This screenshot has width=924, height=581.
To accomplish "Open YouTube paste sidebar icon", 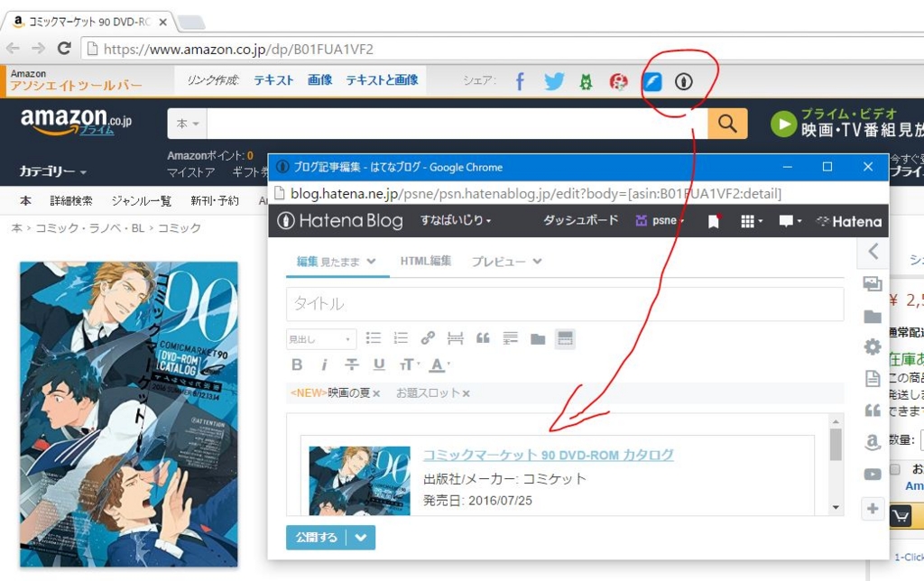I will (873, 474).
